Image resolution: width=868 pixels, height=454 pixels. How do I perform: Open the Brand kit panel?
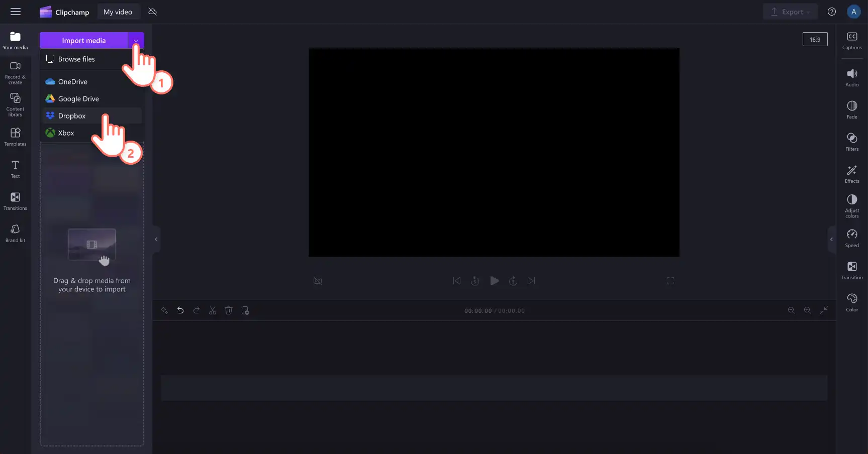pos(15,234)
